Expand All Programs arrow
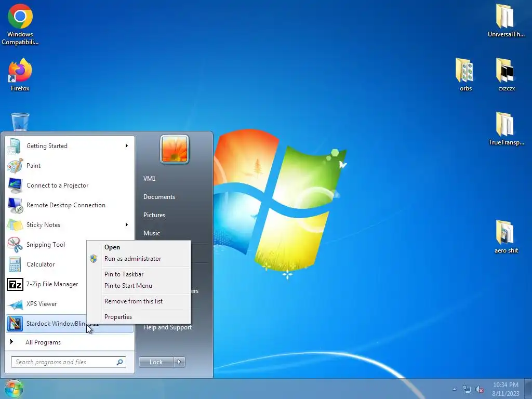532x399 pixels. (11, 342)
